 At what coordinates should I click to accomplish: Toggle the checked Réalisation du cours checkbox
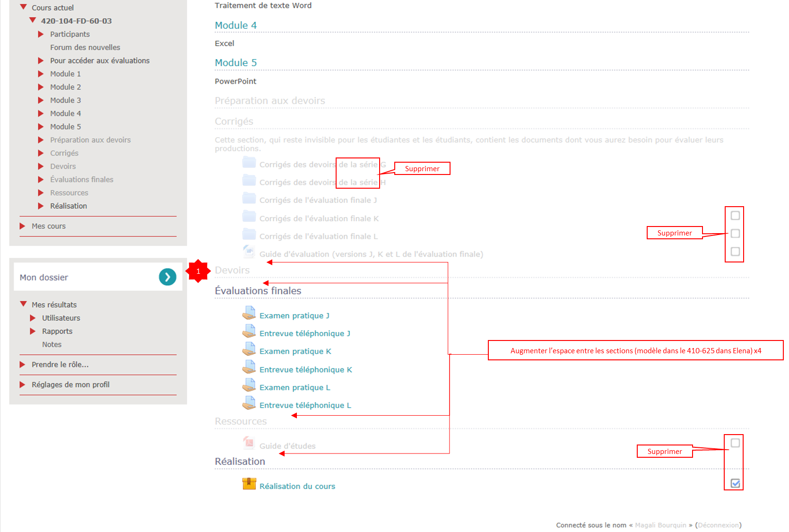(735, 483)
